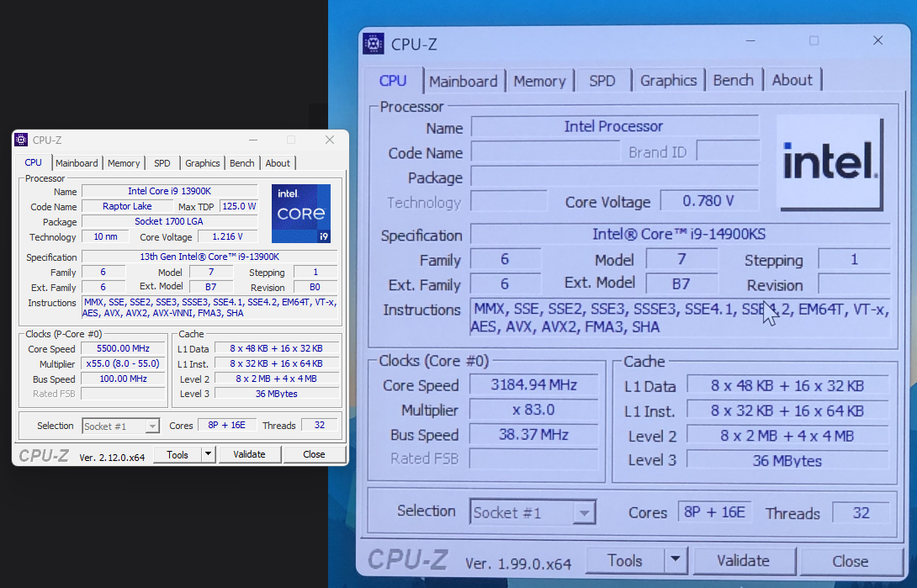The height and width of the screenshot is (588, 917).
Task: Switch to the Memory tab in the small window
Action: point(124,163)
